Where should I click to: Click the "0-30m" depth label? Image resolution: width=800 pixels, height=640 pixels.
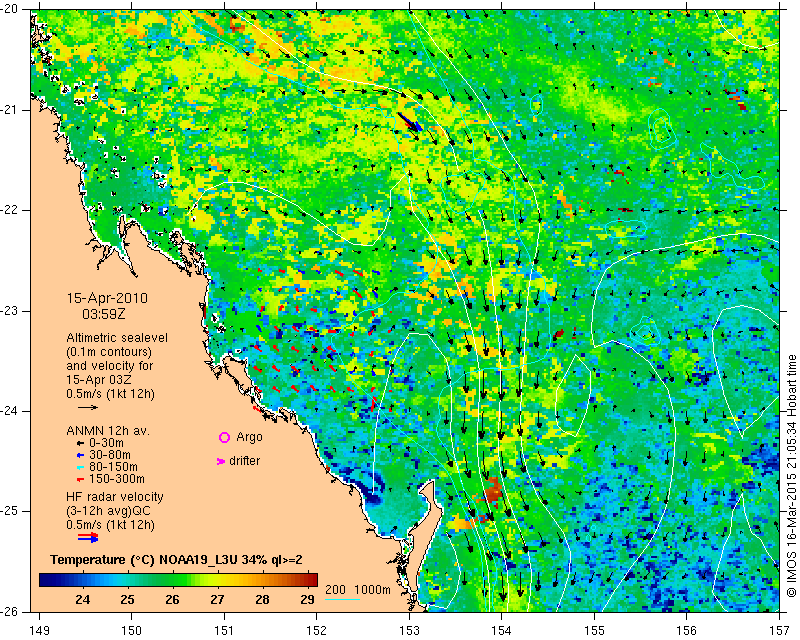pyautogui.click(x=106, y=443)
